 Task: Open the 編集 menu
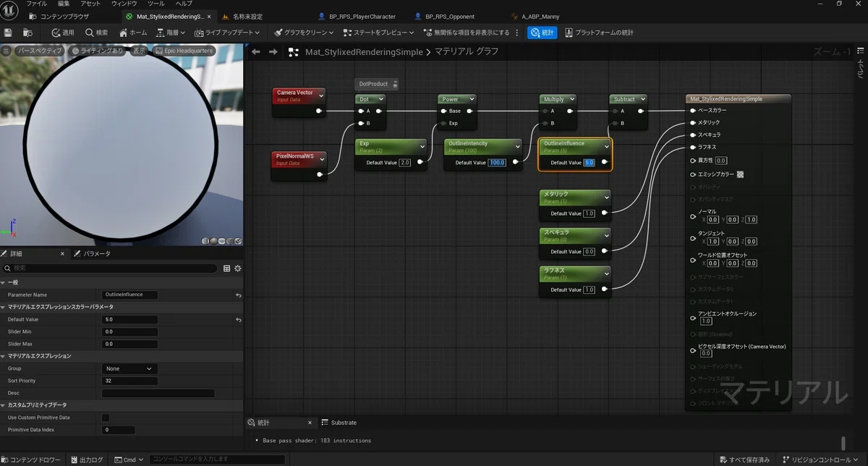click(x=64, y=4)
